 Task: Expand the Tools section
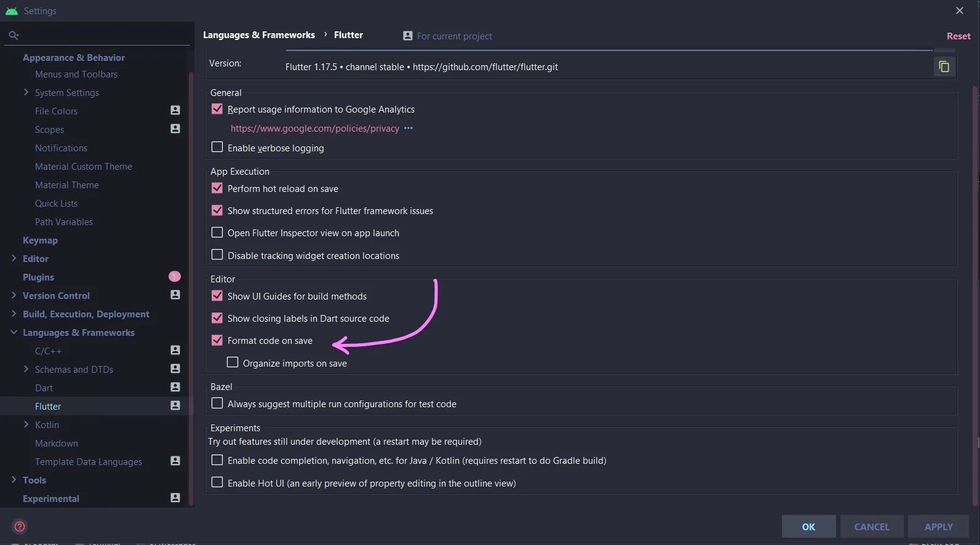pos(14,480)
